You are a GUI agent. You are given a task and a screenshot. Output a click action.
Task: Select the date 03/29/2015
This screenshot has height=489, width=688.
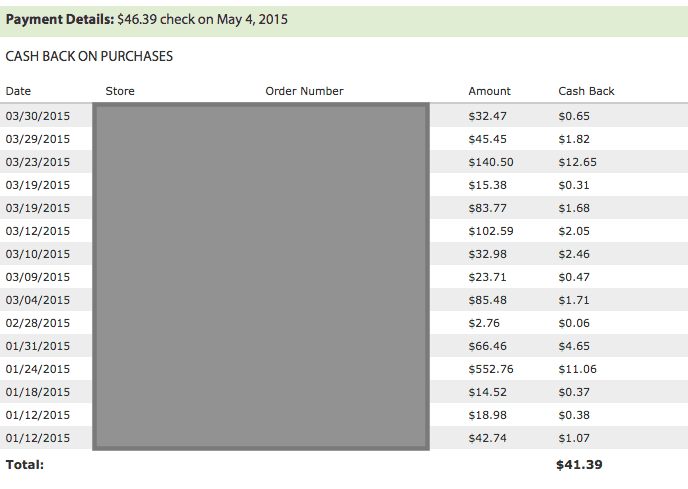pos(38,139)
